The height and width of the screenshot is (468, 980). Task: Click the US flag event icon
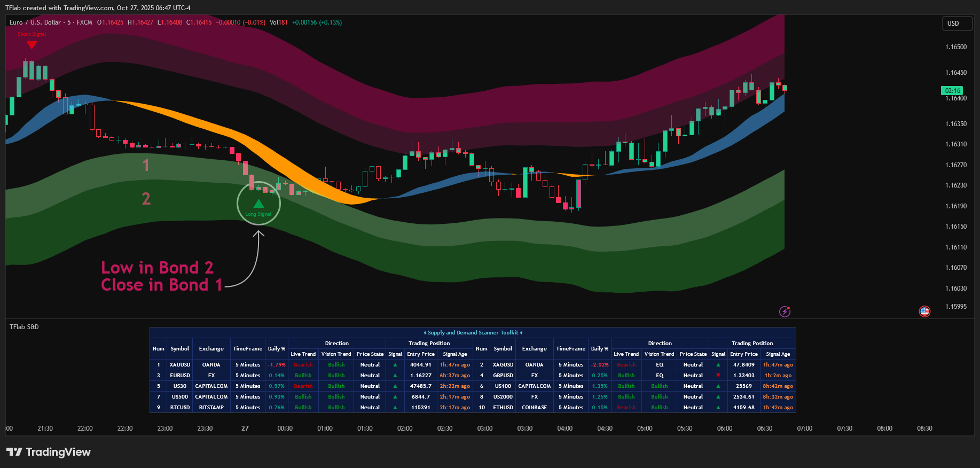(924, 311)
